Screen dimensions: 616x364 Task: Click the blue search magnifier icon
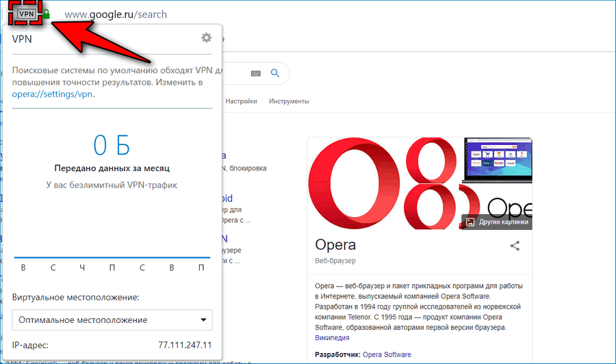[275, 73]
